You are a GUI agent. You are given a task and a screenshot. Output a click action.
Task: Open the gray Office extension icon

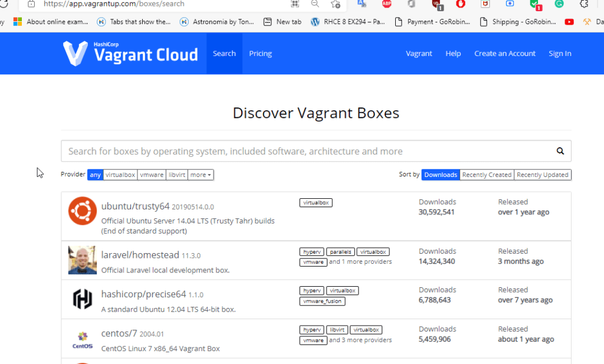coord(411,4)
